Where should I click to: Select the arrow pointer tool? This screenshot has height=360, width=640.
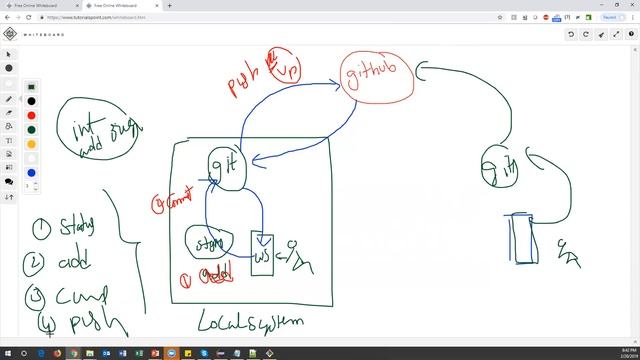pos(9,54)
